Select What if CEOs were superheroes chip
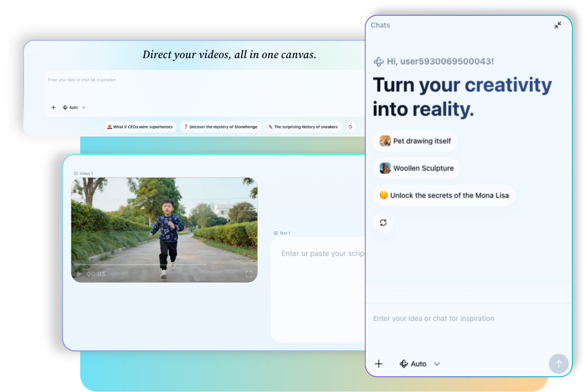This screenshot has height=392, width=588. [140, 127]
